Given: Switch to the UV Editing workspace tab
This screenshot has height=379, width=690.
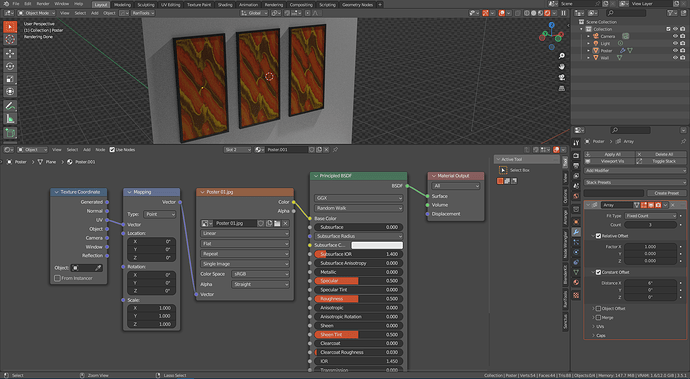Looking at the screenshot, I should coord(170,4).
